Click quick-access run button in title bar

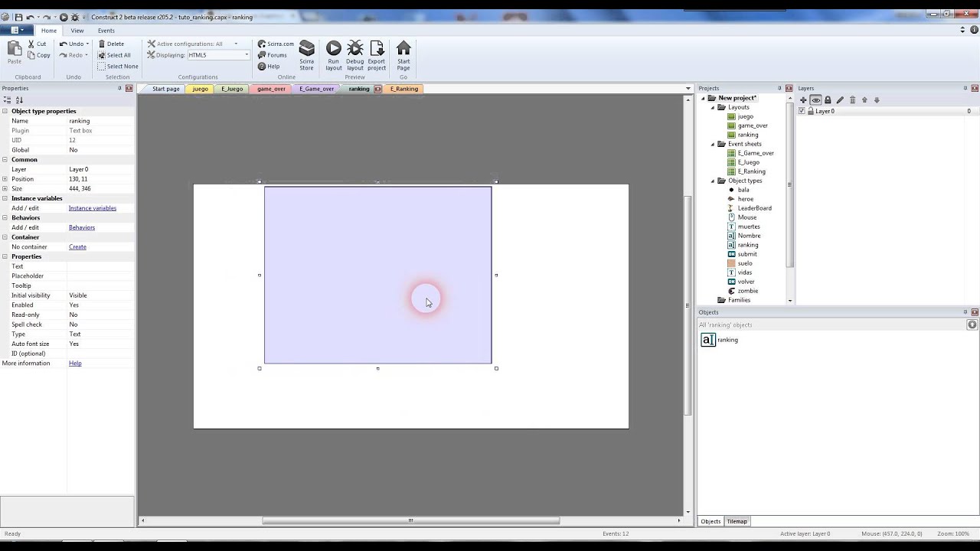64,17
